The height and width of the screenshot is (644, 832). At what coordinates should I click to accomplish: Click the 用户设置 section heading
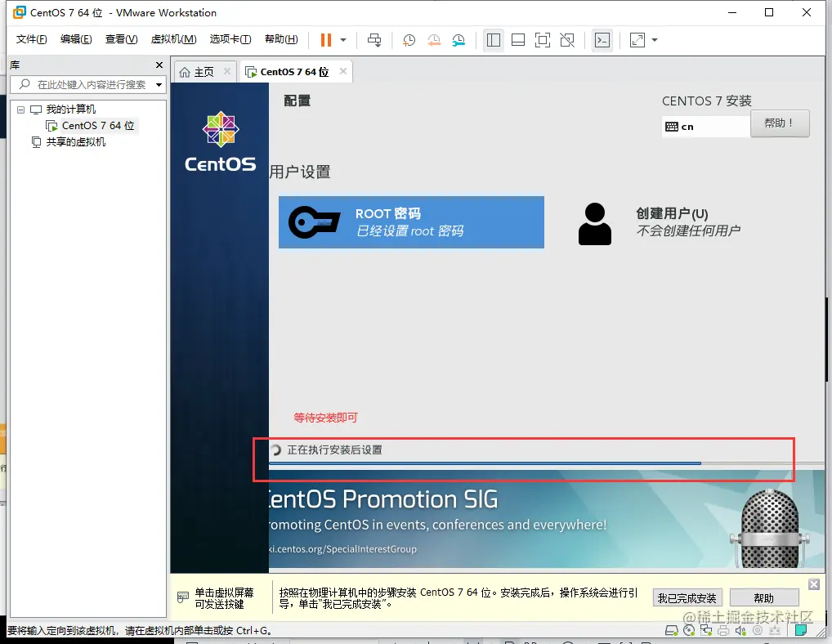pos(300,172)
